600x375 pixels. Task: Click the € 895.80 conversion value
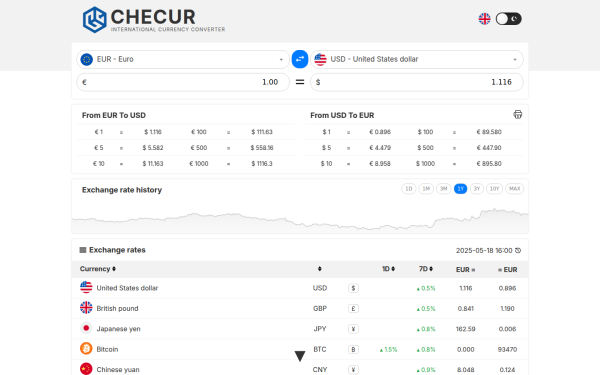click(489, 164)
